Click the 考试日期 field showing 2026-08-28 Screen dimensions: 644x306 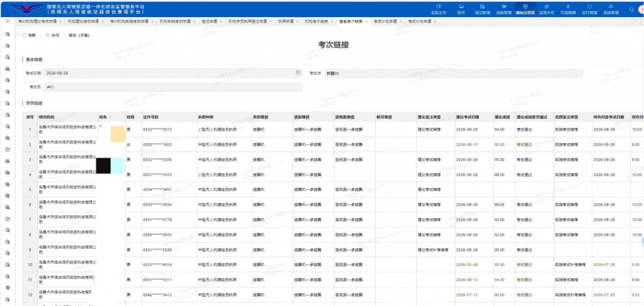click(173, 73)
